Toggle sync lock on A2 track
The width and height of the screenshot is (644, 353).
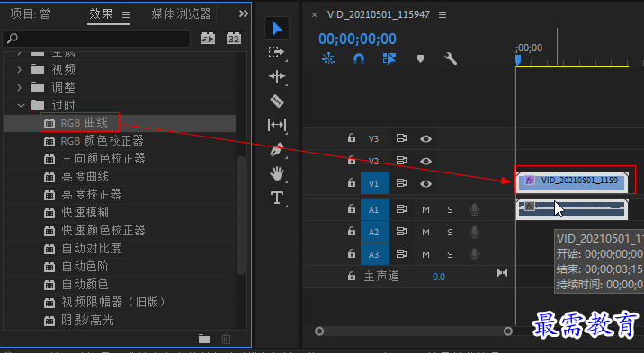coord(402,232)
